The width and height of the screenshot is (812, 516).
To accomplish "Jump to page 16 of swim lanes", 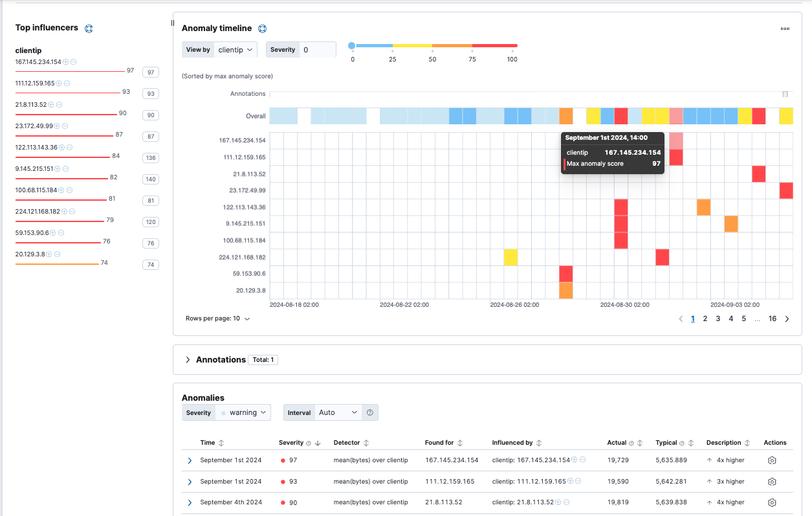I will coord(773,319).
